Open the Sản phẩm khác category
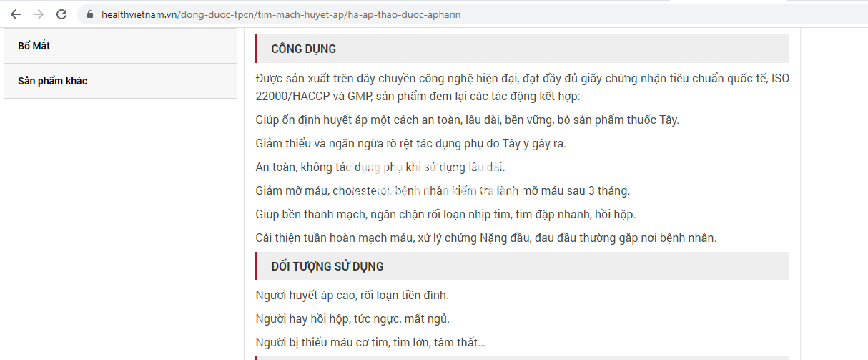 52,81
